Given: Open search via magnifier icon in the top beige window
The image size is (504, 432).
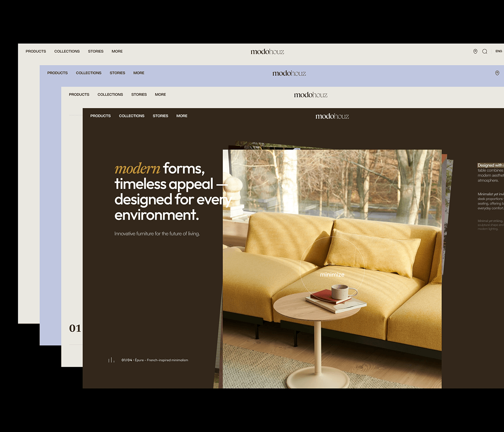Looking at the screenshot, I should 484,52.
